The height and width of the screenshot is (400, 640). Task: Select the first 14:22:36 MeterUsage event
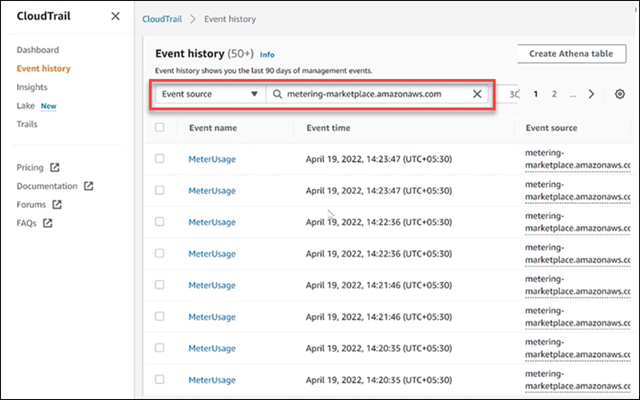[160, 222]
